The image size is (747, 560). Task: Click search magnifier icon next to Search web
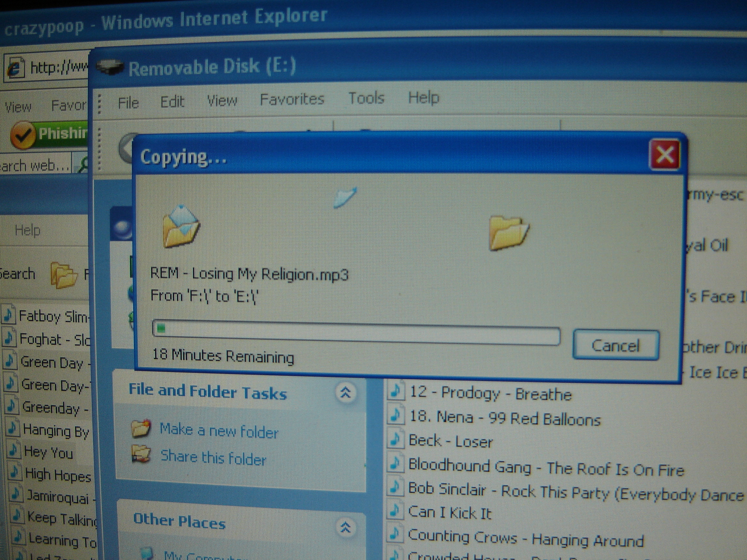point(83,164)
